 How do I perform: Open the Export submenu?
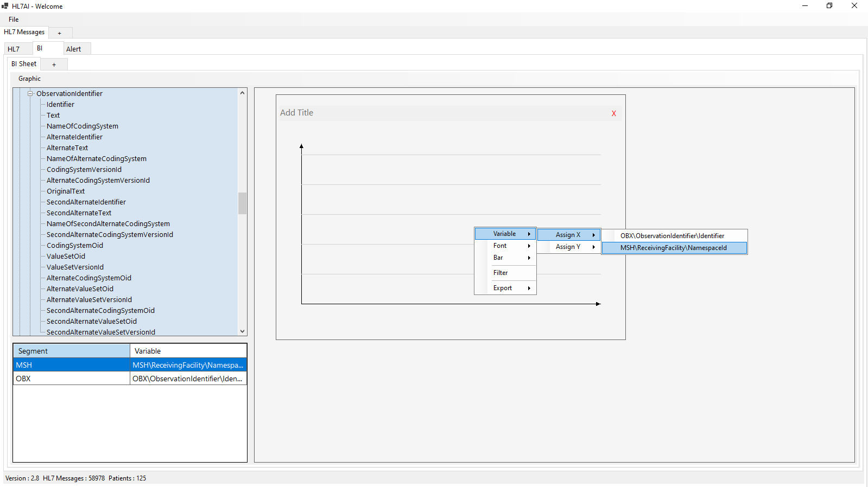pos(505,288)
